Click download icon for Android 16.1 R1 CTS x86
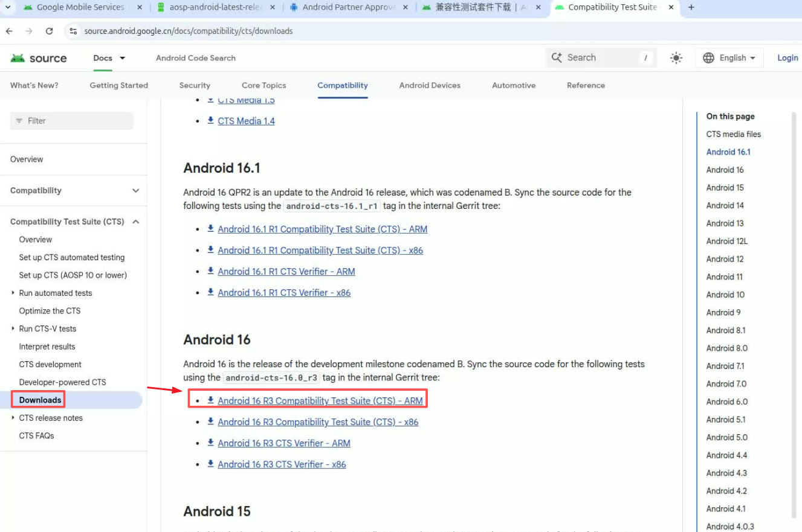 coord(211,250)
